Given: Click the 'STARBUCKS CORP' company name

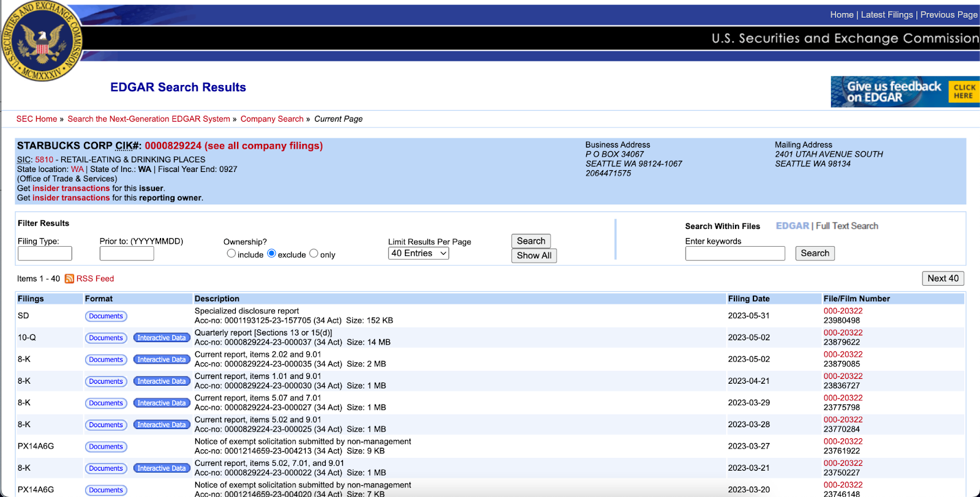Looking at the screenshot, I should pos(65,146).
